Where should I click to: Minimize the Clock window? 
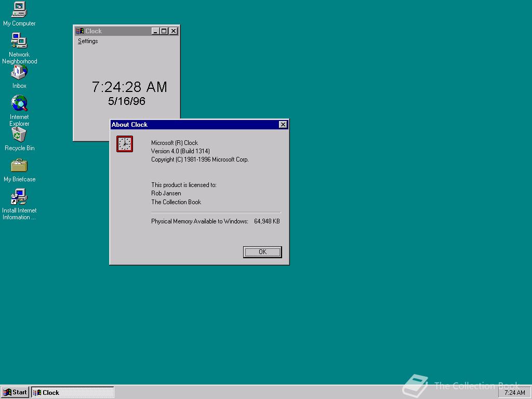(155, 31)
